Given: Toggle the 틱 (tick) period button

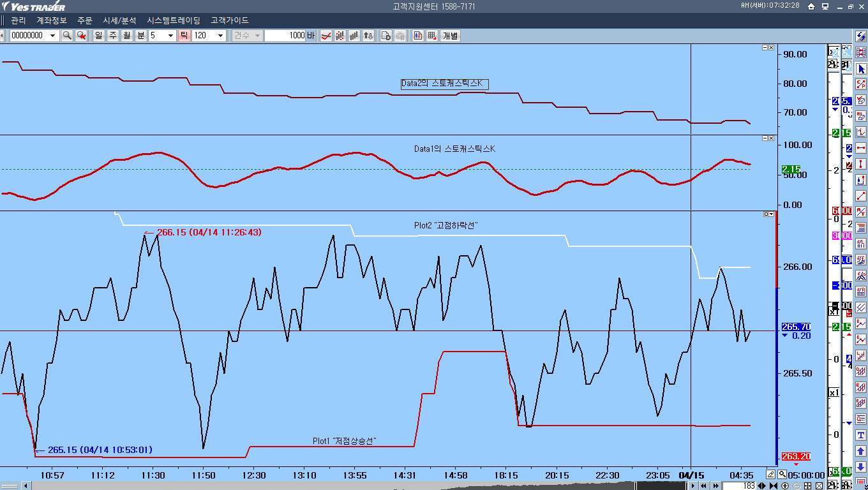Looking at the screenshot, I should click(184, 36).
